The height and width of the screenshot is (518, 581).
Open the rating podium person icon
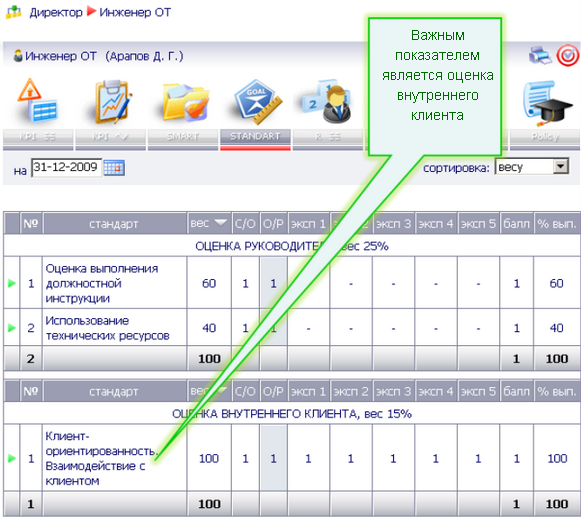tap(326, 101)
